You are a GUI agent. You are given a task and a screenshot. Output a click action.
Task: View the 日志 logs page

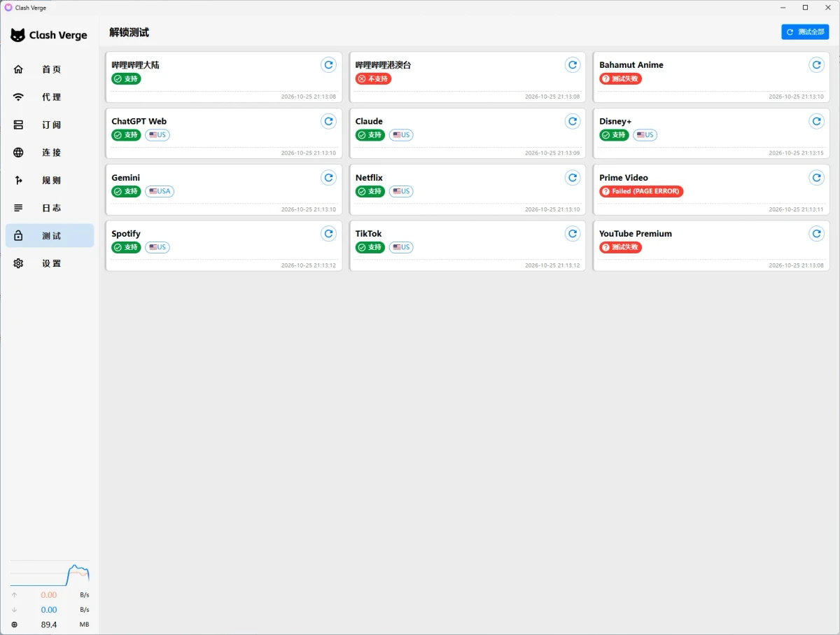pyautogui.click(x=50, y=208)
